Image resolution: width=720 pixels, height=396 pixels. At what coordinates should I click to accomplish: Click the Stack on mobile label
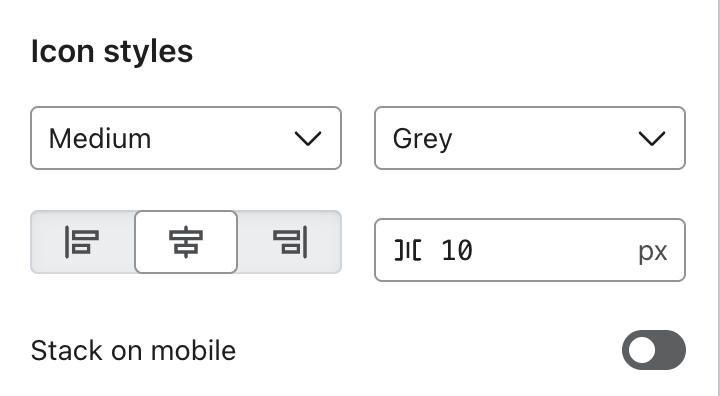pos(133,351)
